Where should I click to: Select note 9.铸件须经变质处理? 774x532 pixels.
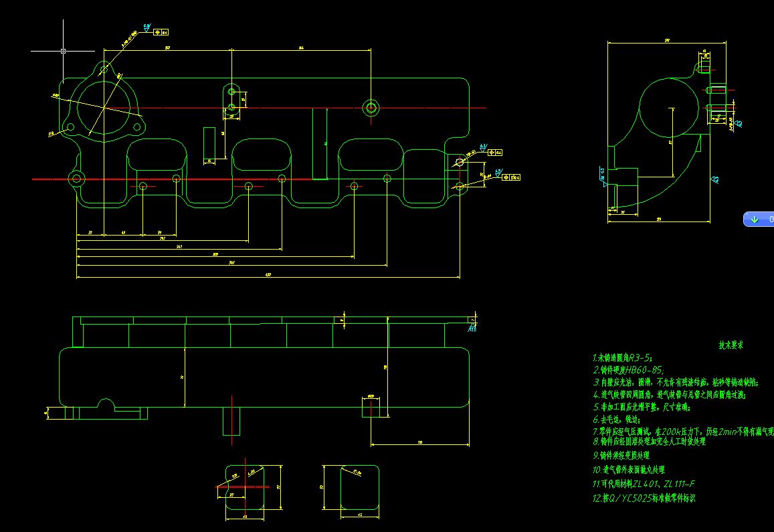621,456
